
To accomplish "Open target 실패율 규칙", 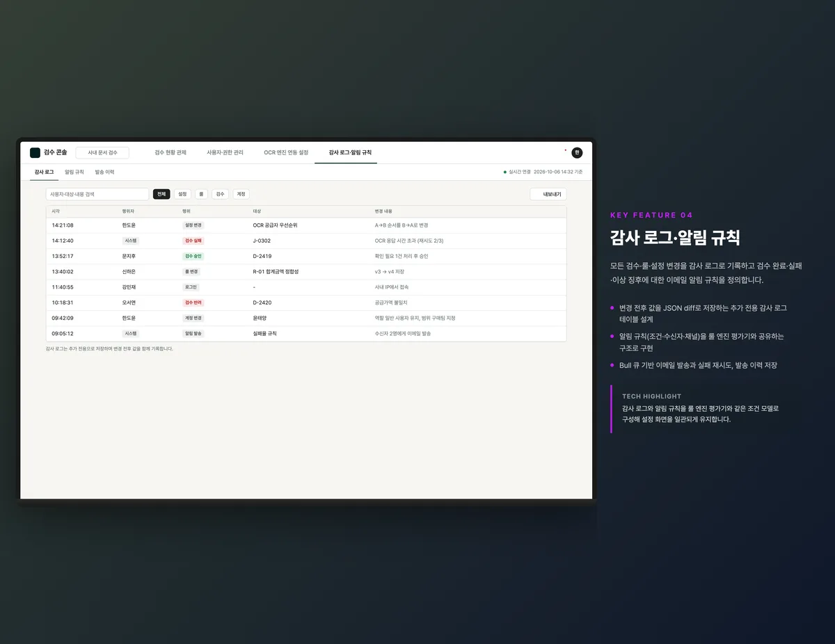I will (x=265, y=333).
